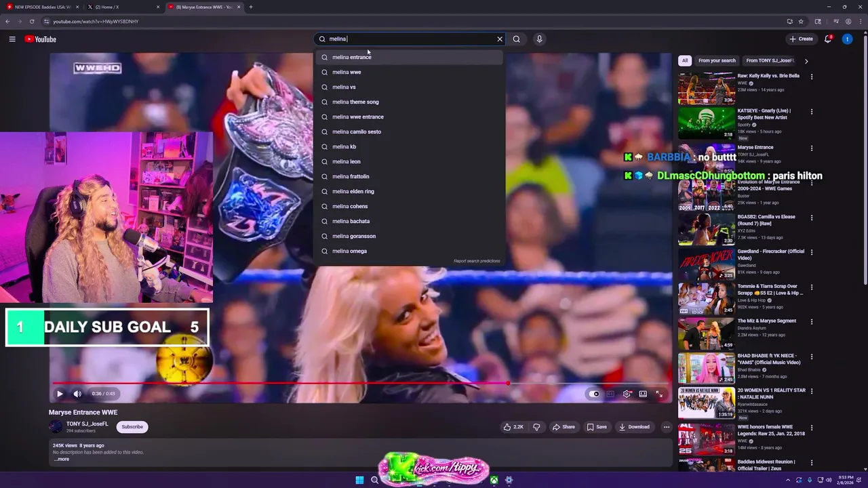The height and width of the screenshot is (488, 868).
Task: Open player settings gear
Action: click(627, 394)
